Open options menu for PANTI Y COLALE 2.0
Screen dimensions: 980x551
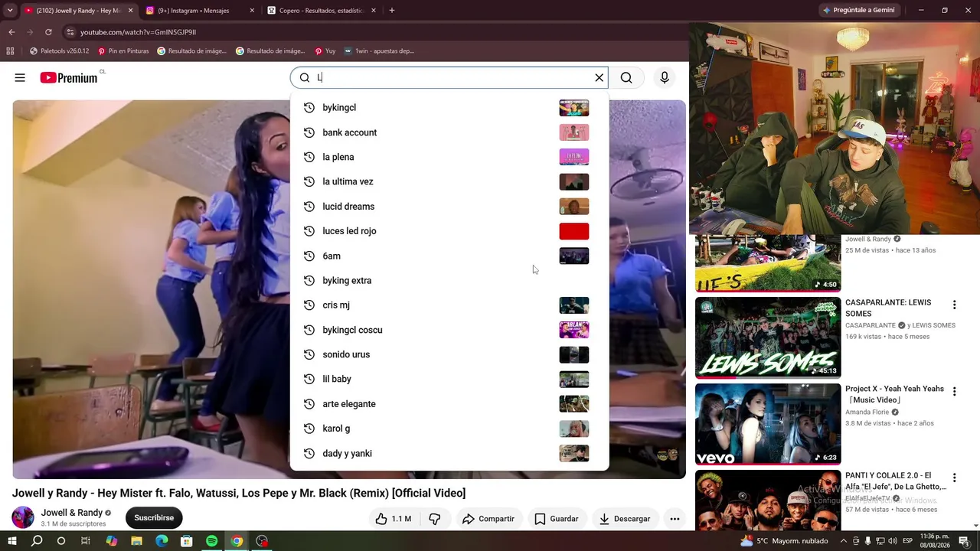click(954, 478)
